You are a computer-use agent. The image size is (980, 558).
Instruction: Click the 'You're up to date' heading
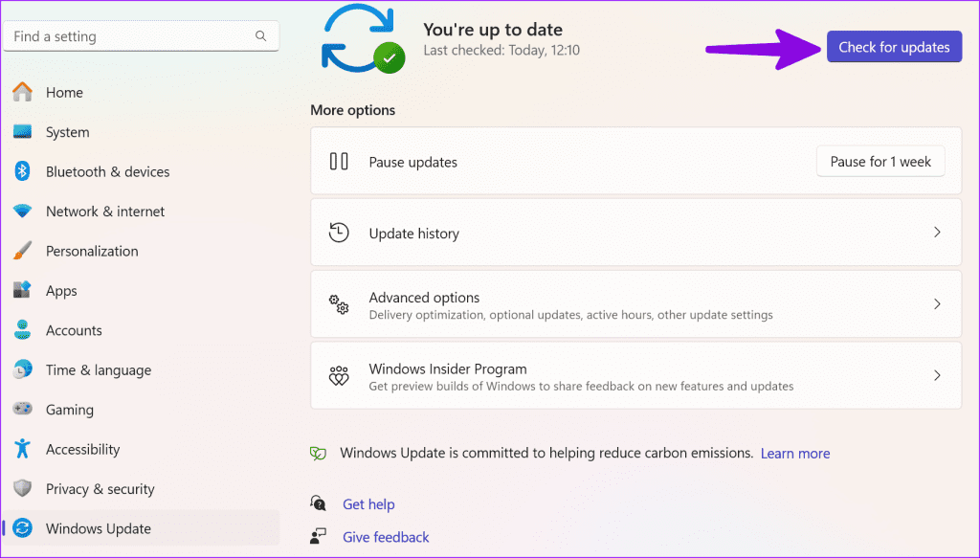tap(493, 30)
